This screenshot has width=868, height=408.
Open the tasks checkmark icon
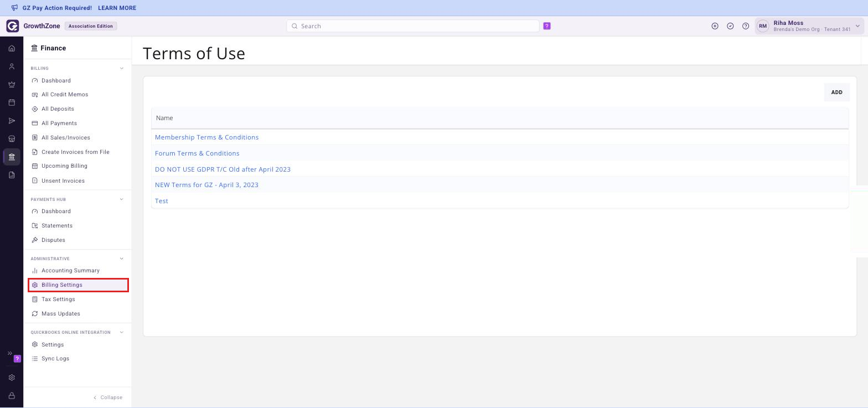730,26
